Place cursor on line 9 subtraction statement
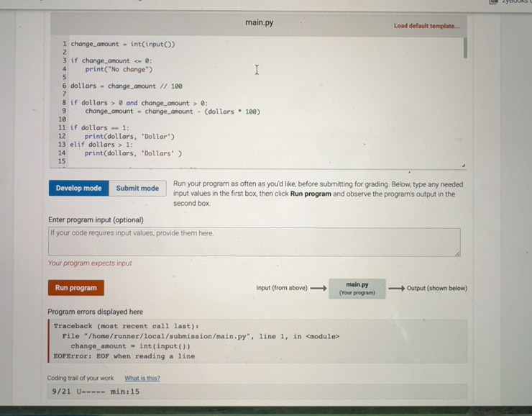532x416 pixels. [x=172, y=112]
